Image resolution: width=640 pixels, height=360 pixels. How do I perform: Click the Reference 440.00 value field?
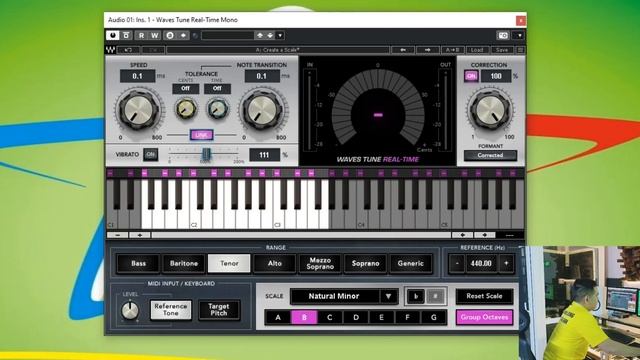pos(481,263)
